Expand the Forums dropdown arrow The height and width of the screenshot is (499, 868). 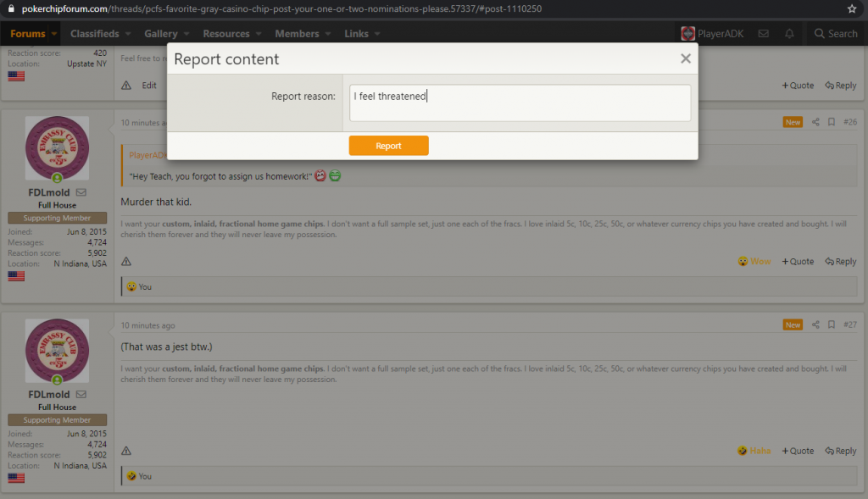click(54, 34)
